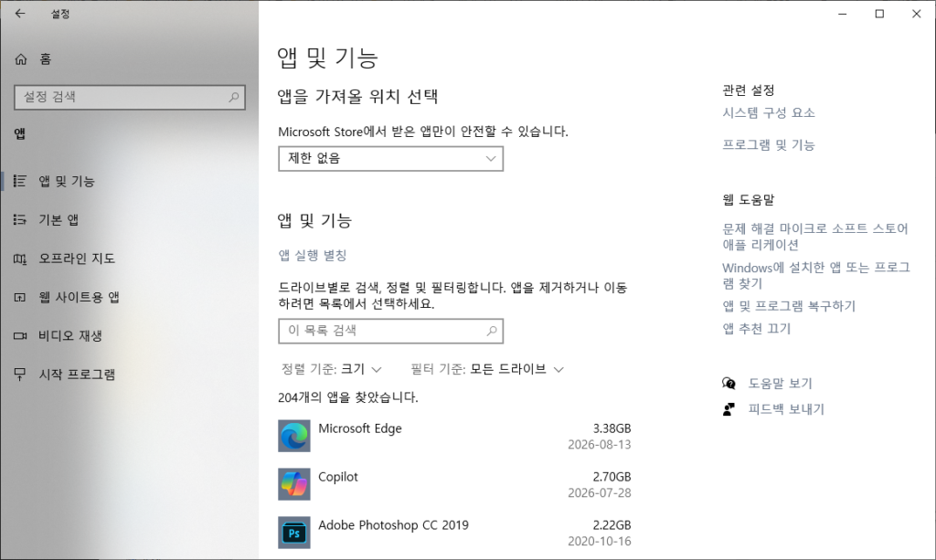Click the 2026-07-28 install date

coord(600,492)
